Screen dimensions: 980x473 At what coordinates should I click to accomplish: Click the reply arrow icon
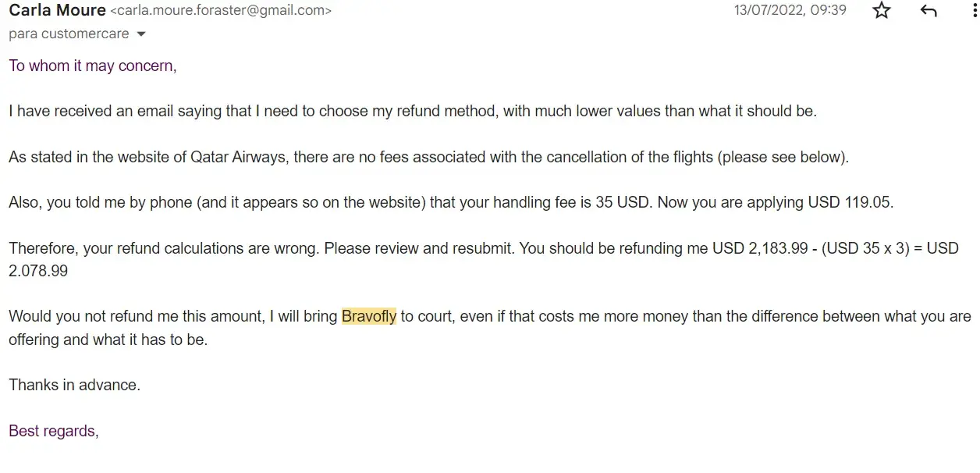click(x=929, y=11)
